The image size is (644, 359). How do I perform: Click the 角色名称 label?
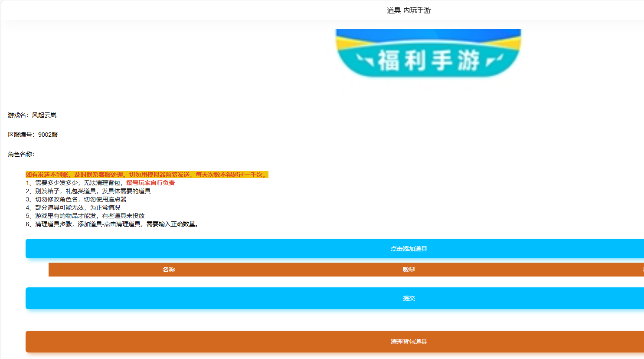pos(21,154)
